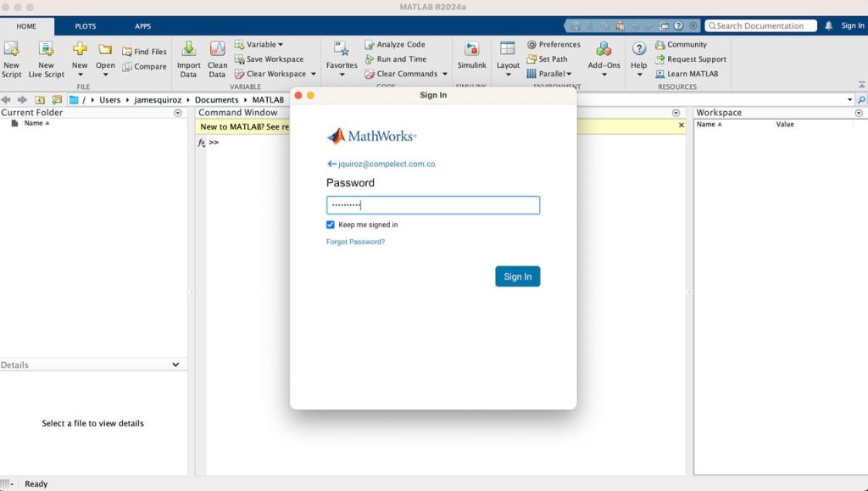The width and height of the screenshot is (868, 491).
Task: Open the Community resource
Action: [x=681, y=44]
